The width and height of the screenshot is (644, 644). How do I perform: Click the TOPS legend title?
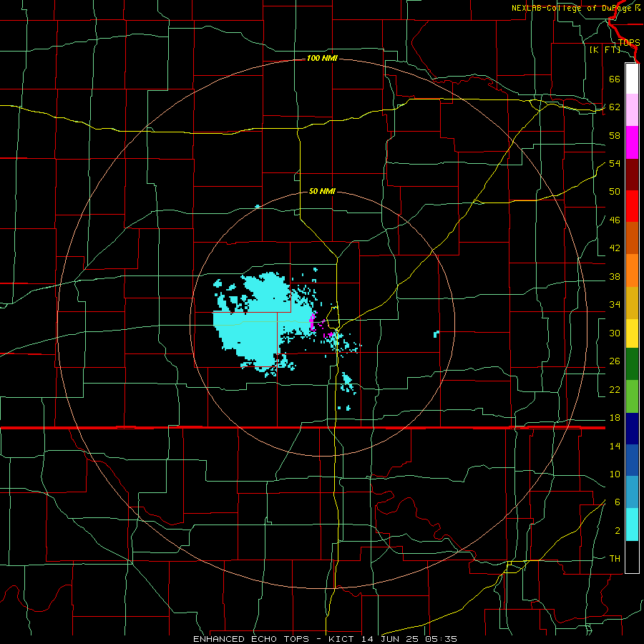(629, 42)
